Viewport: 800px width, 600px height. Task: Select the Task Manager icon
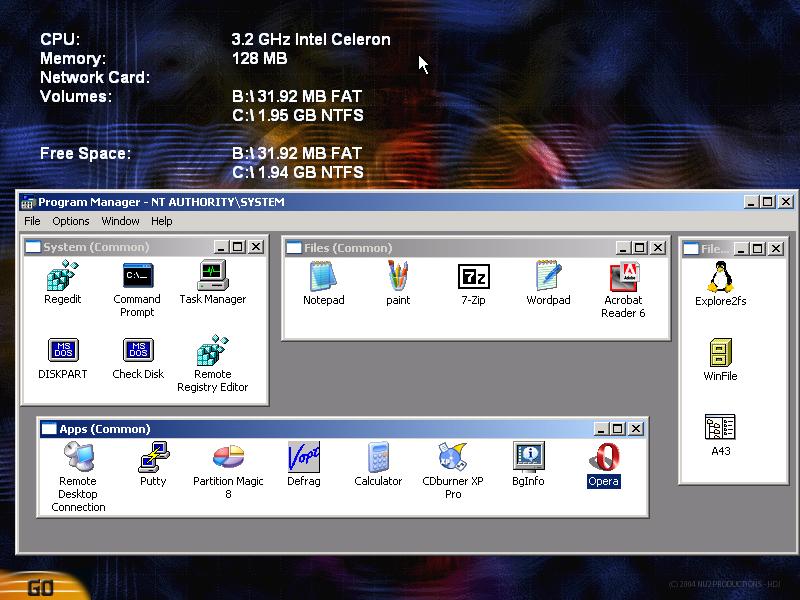(212, 276)
